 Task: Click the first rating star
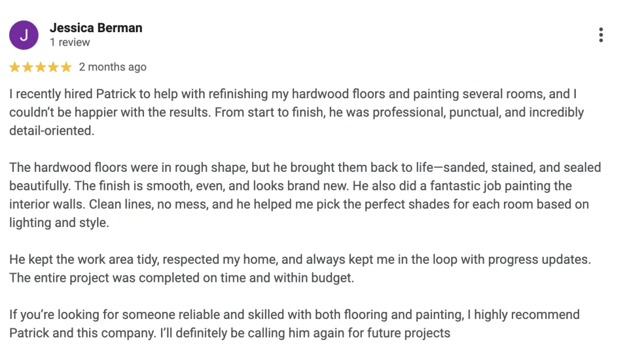tap(14, 67)
